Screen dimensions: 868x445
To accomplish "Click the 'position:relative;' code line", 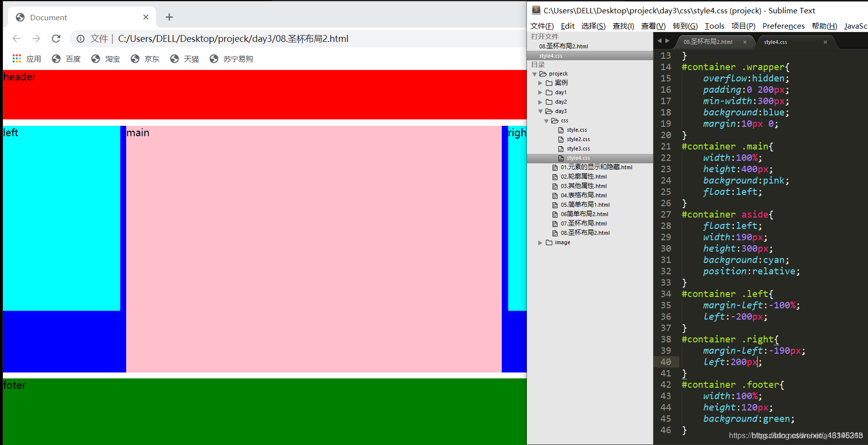I will 751,271.
